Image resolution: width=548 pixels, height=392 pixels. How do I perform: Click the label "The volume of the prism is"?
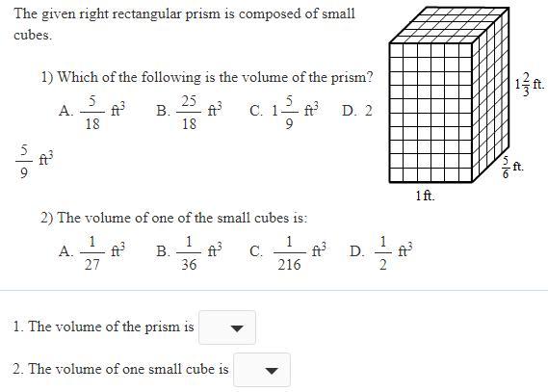(x=103, y=327)
